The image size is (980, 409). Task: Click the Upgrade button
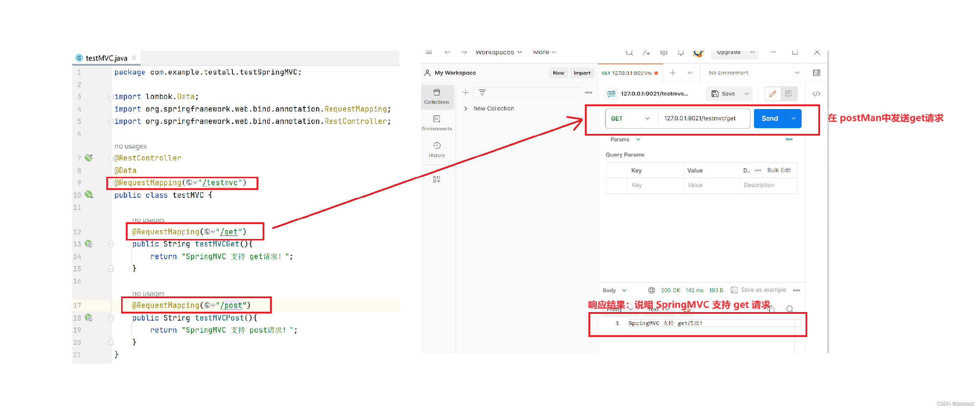pos(728,53)
